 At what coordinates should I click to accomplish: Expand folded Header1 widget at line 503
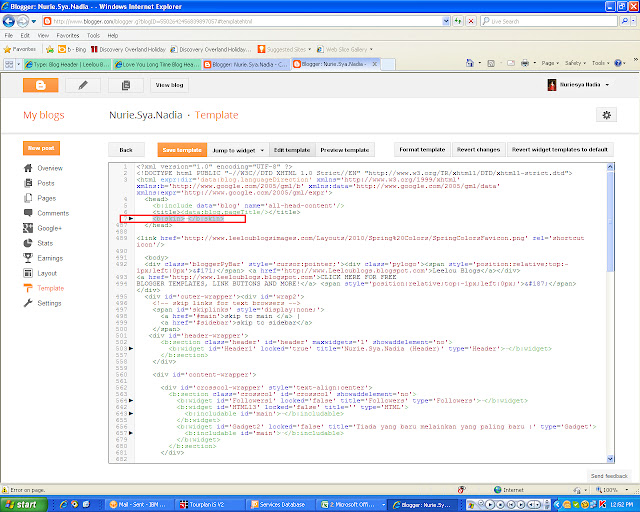click(131, 349)
